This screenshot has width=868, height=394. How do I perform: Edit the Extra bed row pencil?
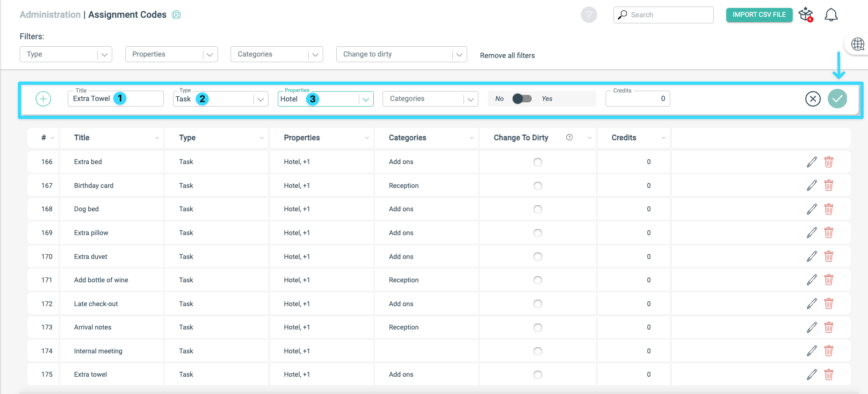point(812,162)
